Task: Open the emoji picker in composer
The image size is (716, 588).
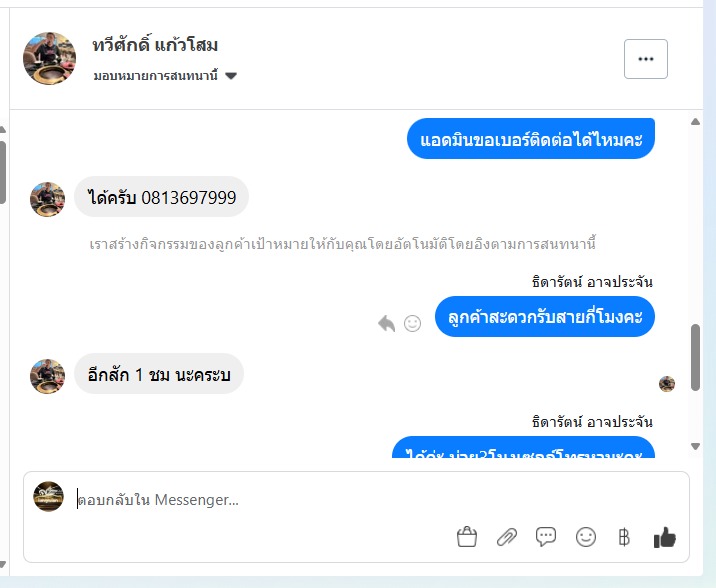Action: pos(586,538)
